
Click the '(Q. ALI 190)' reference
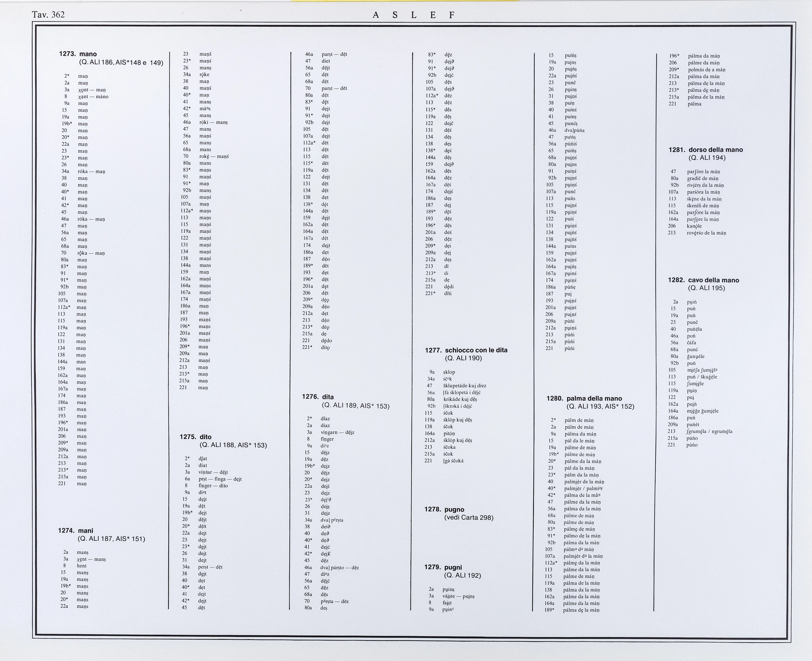click(463, 358)
